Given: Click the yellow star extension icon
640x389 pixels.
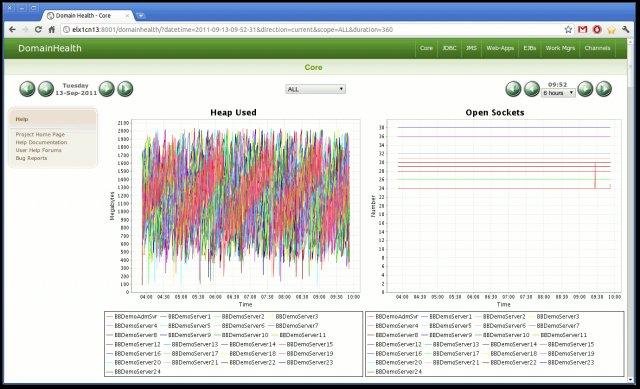Looking at the screenshot, I should point(611,29).
